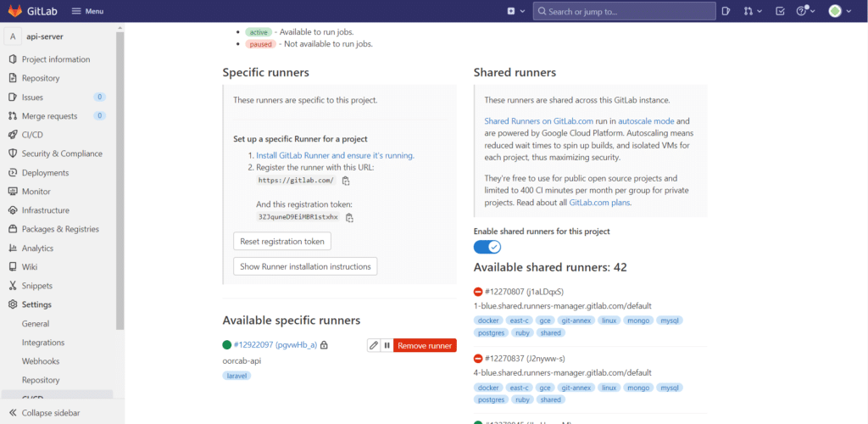Click the Issues count badge in sidebar
The image size is (868, 424).
[x=100, y=98]
